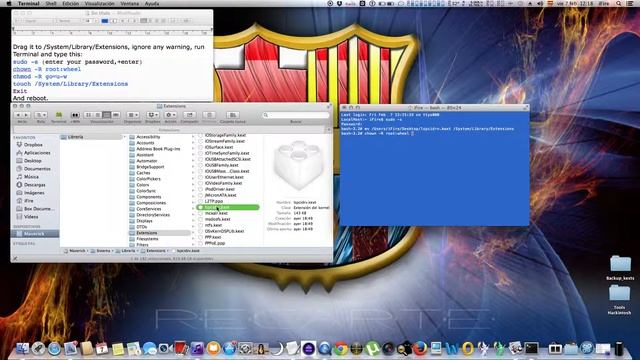
Task: Select msdosfs.kext in the file list
Action: pos(218,219)
